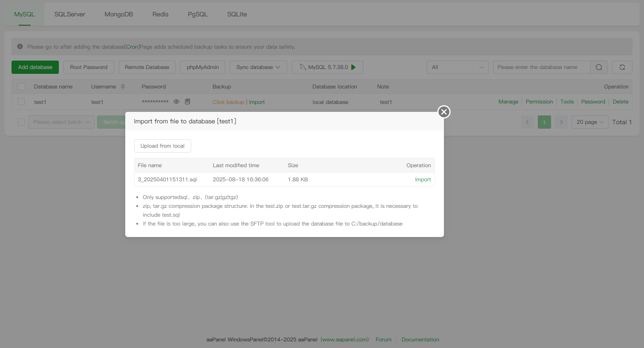Select all databases header checkbox
644x348 pixels.
coord(21,87)
